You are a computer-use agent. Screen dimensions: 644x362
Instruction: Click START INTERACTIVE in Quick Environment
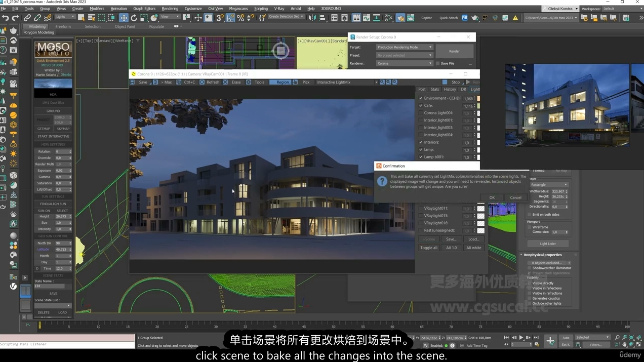pyautogui.click(x=53, y=136)
